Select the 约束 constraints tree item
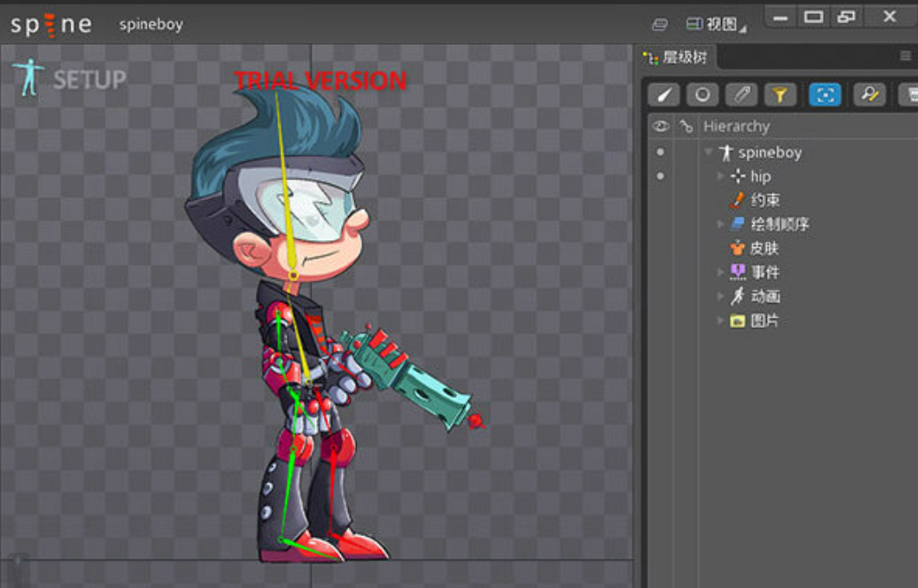Viewport: 918px width, 588px height. 765,200
